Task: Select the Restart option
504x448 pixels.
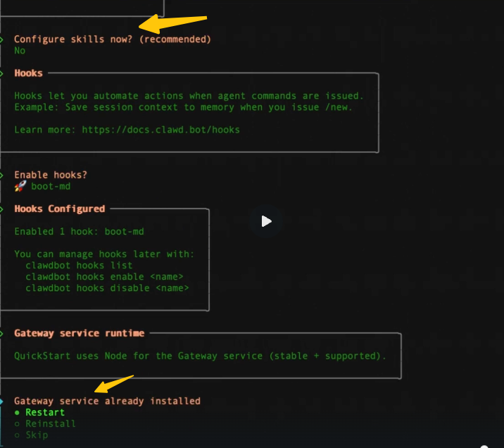Action: [44, 412]
